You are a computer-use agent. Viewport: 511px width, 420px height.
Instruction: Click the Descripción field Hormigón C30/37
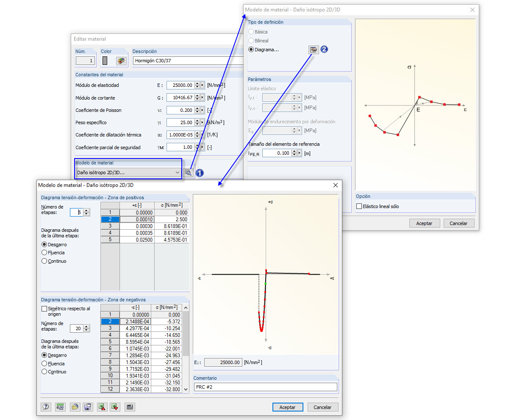click(x=189, y=61)
